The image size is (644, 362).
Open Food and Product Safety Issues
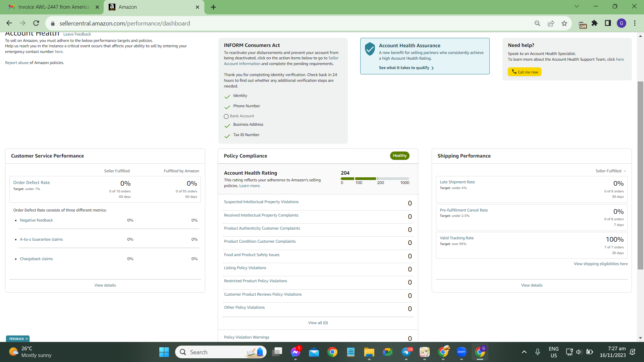tap(252, 255)
